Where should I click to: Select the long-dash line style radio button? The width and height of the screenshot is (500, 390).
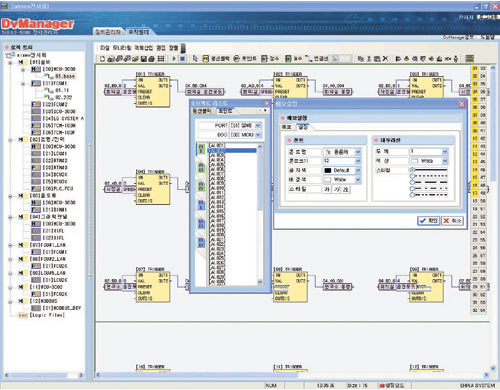413,182
